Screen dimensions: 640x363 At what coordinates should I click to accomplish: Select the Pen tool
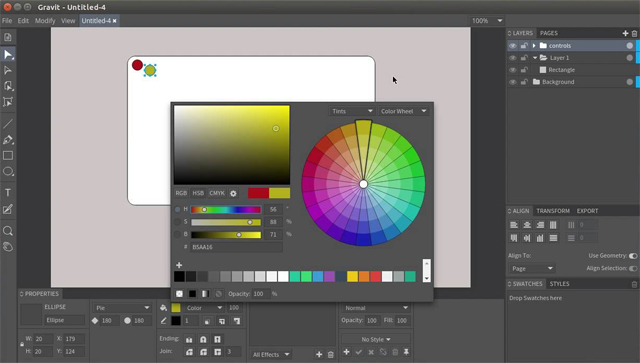tap(8, 140)
